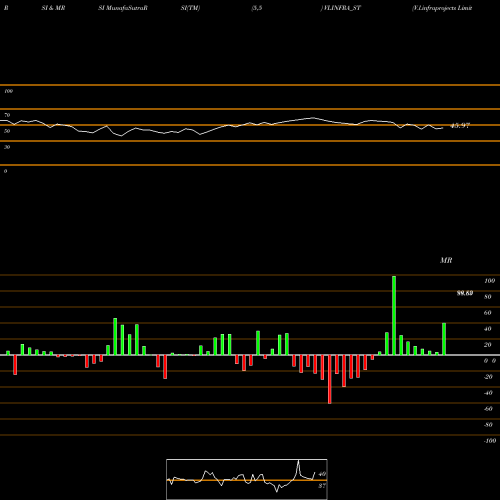Screen dimensions: 500x500
Task: Click the MR axis label -100
Action: coord(490,441)
